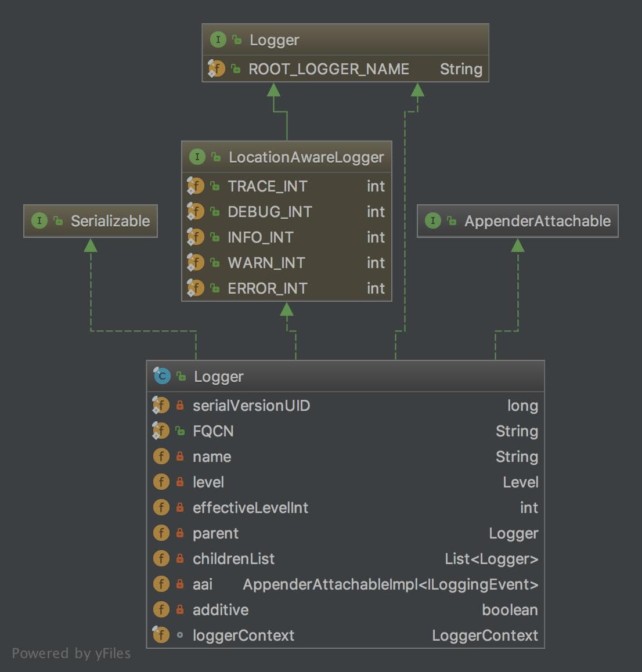Select the Serializable interface node

coord(91,221)
